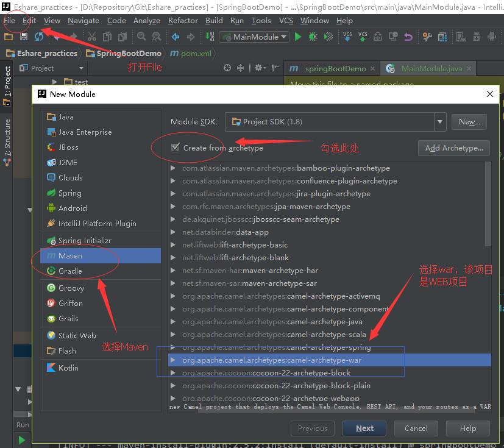
Task: Click the Android robot toolbar icon
Action: (491, 37)
